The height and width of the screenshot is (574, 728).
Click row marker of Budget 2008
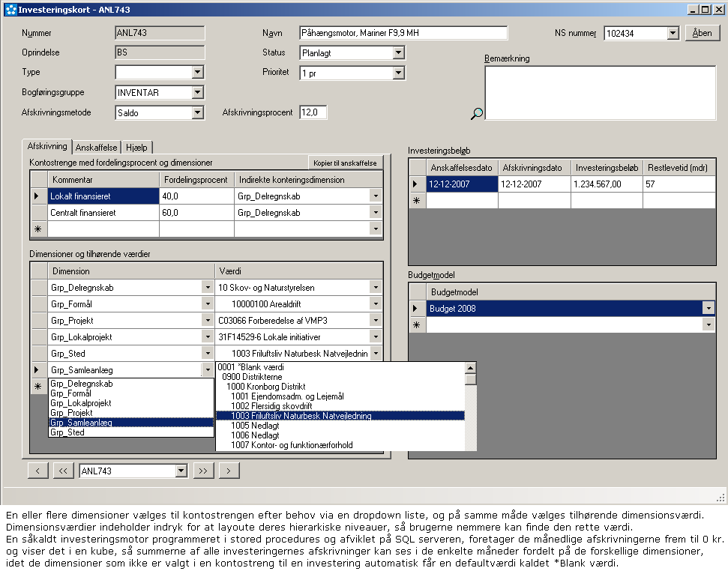click(418, 309)
